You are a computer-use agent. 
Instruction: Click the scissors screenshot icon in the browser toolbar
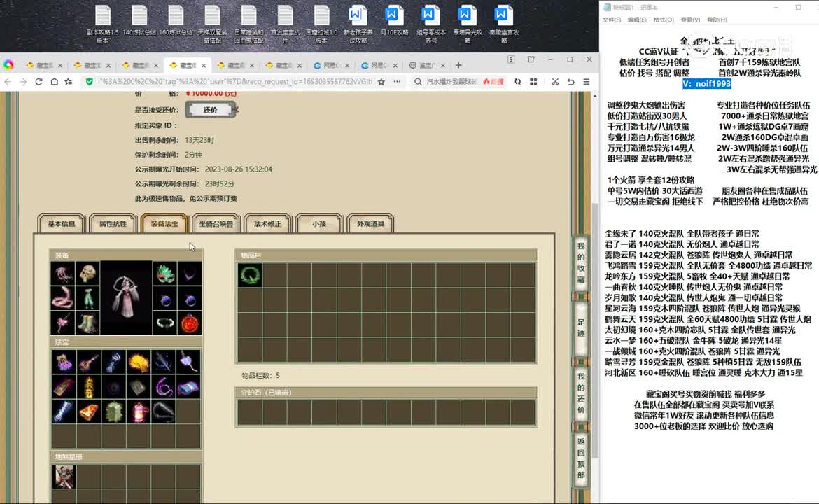[x=554, y=82]
